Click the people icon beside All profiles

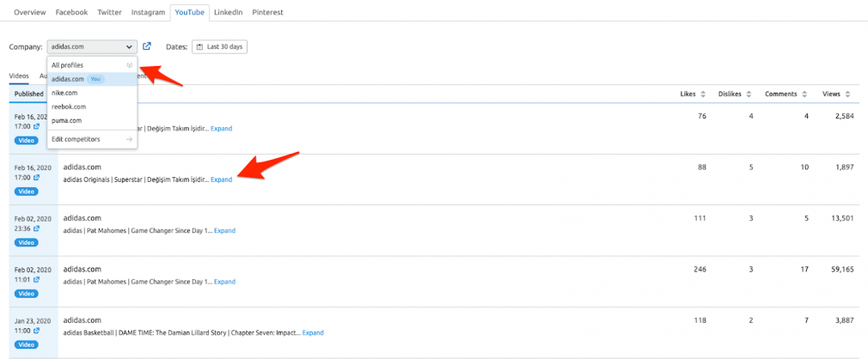click(x=130, y=65)
